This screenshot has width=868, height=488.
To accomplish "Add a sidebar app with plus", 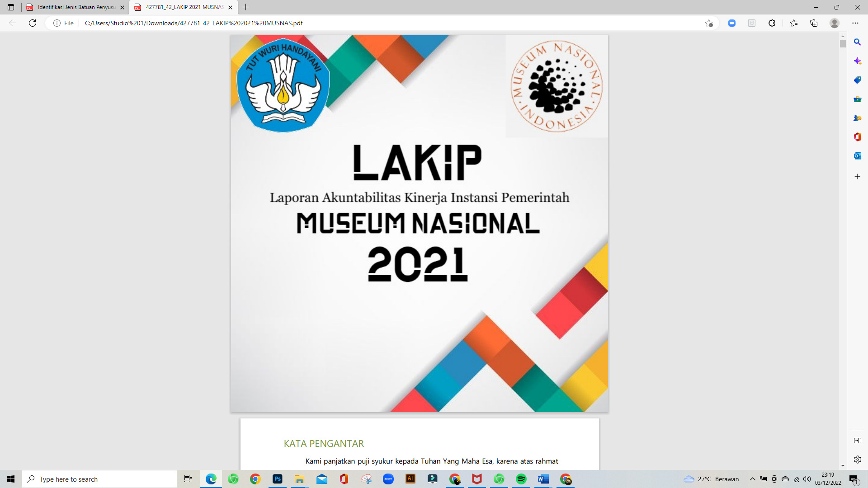I will (857, 177).
